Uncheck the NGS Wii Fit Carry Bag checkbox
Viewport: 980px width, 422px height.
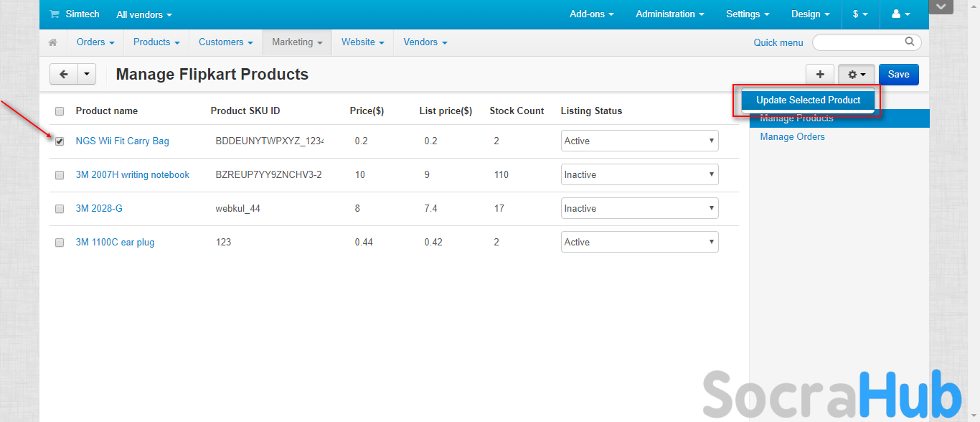tap(60, 141)
